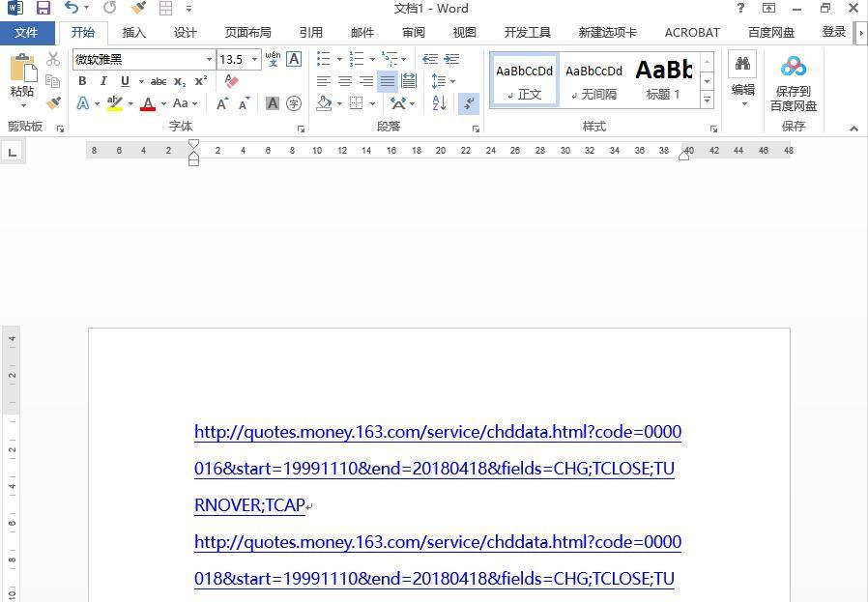Increase paragraph indent

click(451, 59)
